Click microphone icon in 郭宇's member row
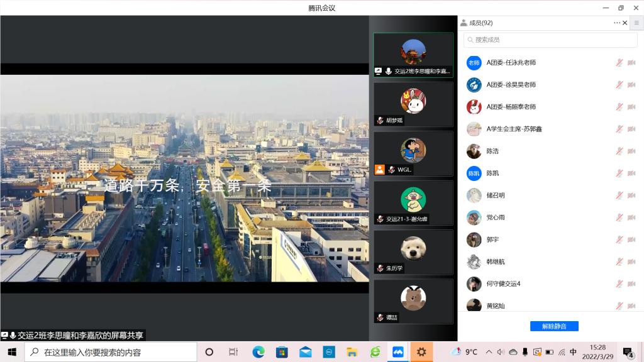 tap(619, 239)
